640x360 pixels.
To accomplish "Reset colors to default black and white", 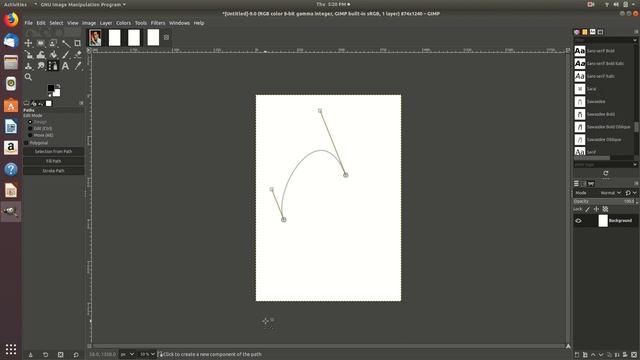I will tap(49, 95).
